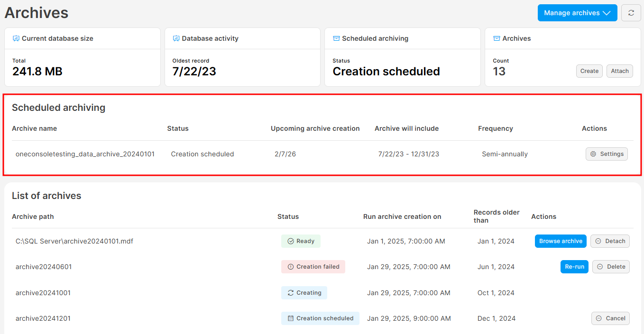The image size is (644, 334).
Task: Click the refresh icon next to Manage archives
Action: click(x=631, y=13)
